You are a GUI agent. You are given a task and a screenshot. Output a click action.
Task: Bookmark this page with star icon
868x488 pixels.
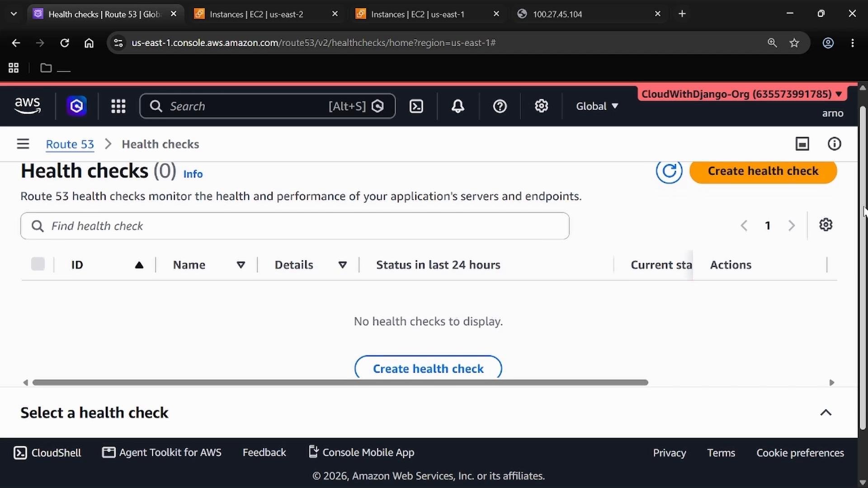pyautogui.click(x=794, y=43)
